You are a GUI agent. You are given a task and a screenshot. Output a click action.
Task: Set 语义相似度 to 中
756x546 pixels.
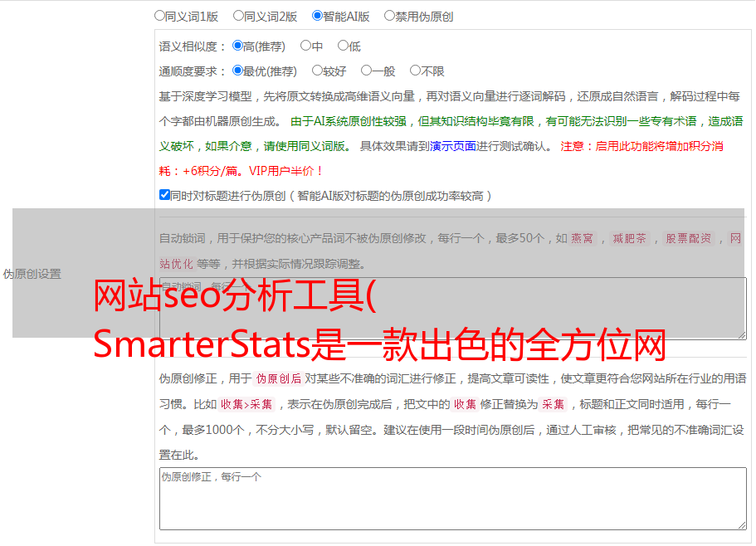305,46
